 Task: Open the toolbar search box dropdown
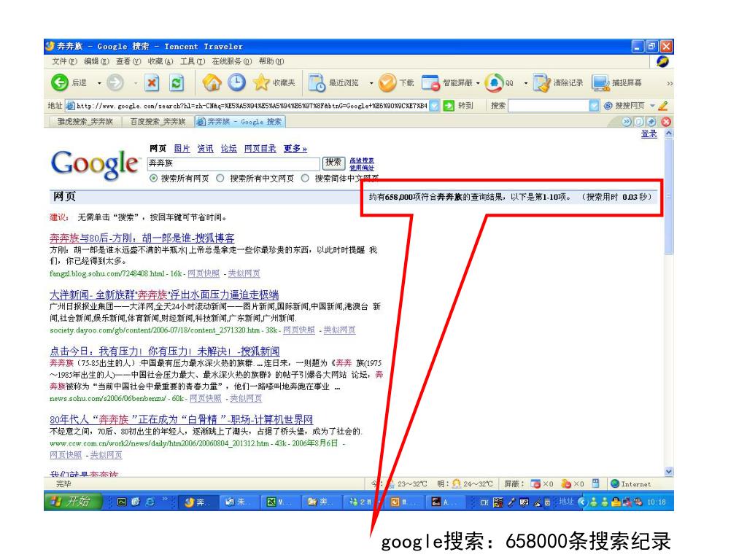pyautogui.click(x=594, y=106)
